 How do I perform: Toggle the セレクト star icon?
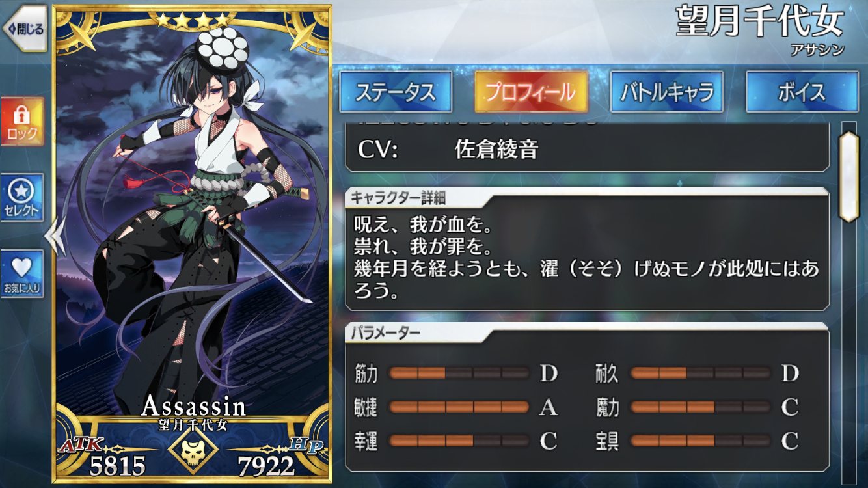(x=22, y=198)
